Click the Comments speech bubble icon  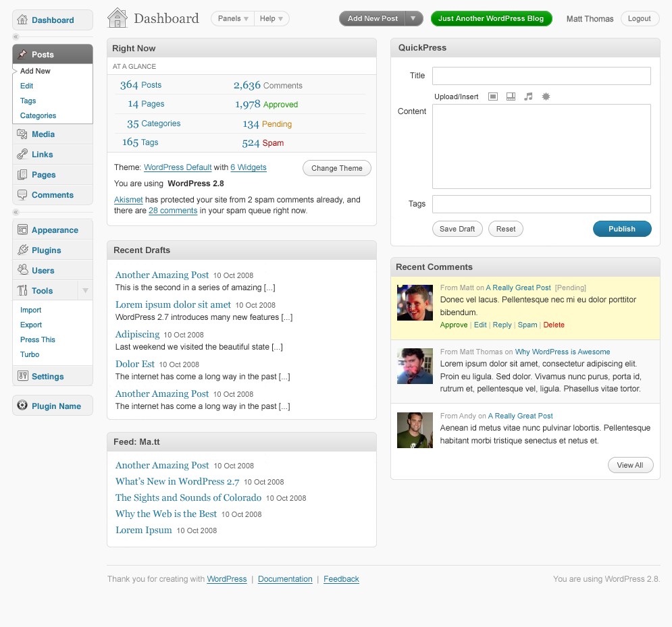click(x=22, y=194)
